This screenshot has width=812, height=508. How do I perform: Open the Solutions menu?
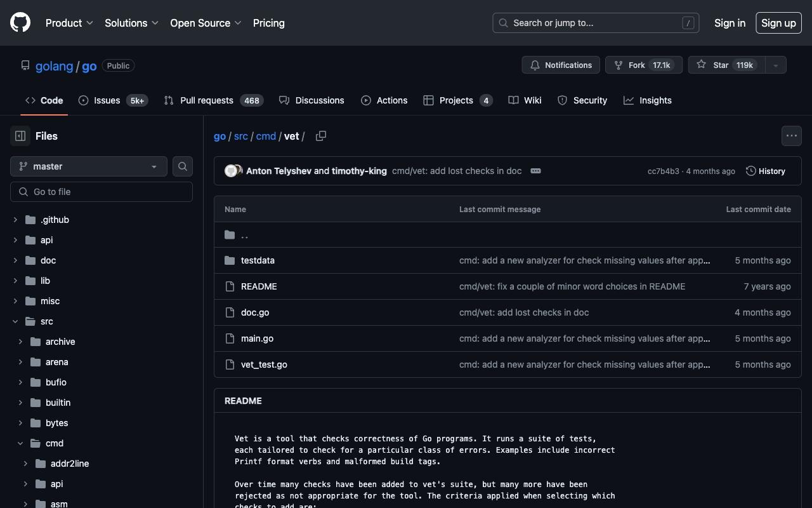[x=132, y=23]
